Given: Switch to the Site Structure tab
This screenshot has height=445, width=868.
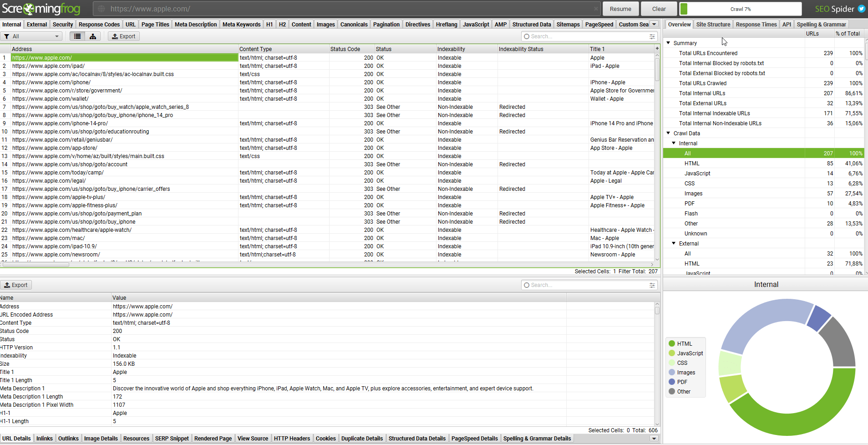Looking at the screenshot, I should point(713,25).
